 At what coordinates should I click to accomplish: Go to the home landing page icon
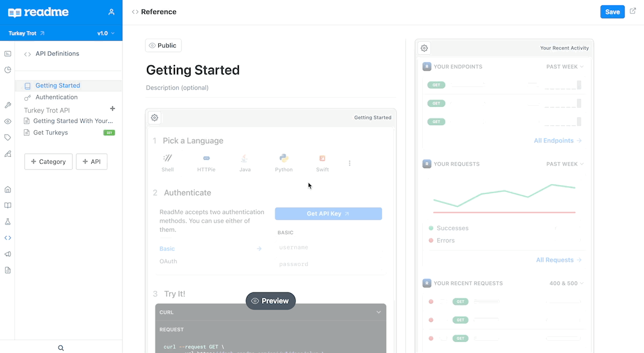pyautogui.click(x=8, y=189)
